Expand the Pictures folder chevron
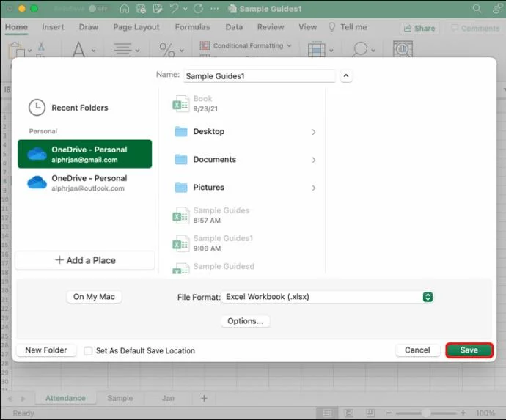 314,188
